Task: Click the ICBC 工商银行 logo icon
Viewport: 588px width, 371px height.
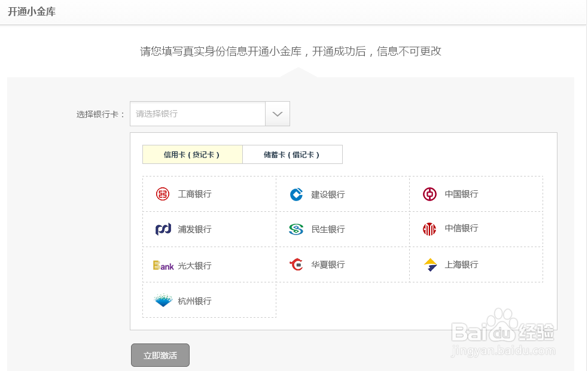Action: [163, 194]
